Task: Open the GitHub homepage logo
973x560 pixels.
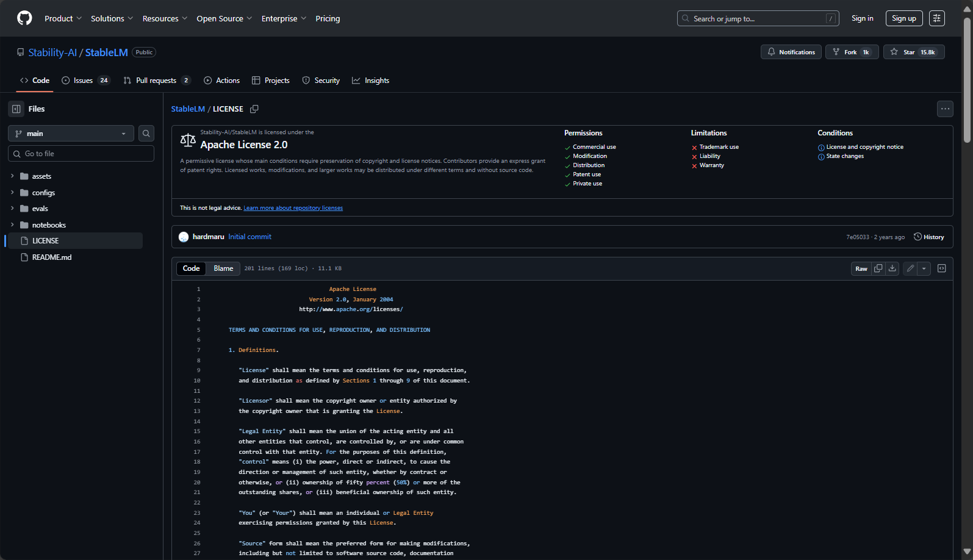Action: (24, 18)
